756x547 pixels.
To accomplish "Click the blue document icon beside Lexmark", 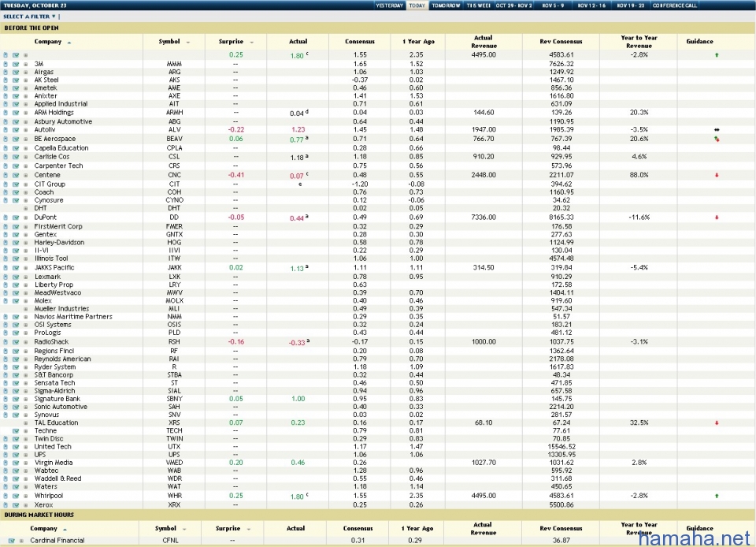I will tap(6, 277).
